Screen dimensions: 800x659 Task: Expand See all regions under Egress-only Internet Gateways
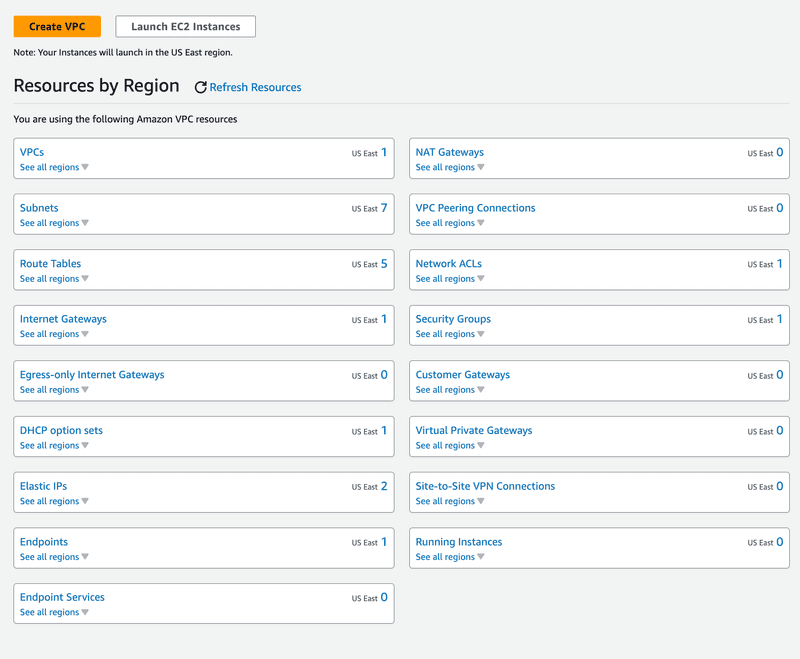pos(54,390)
